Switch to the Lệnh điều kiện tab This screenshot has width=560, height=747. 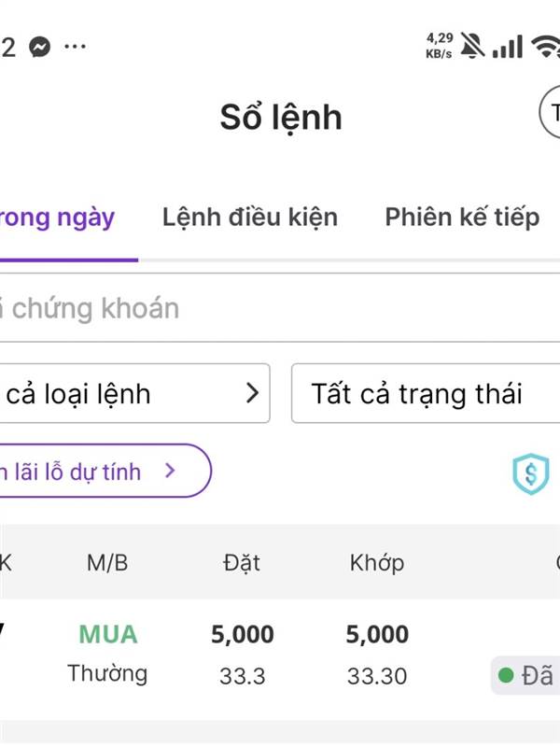click(x=249, y=218)
